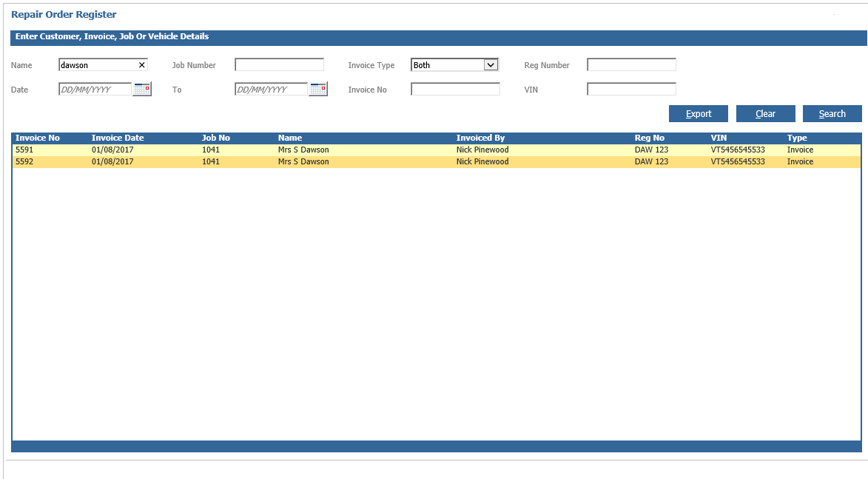Click the Date from input field
The height and width of the screenshot is (479, 868).
(95, 89)
